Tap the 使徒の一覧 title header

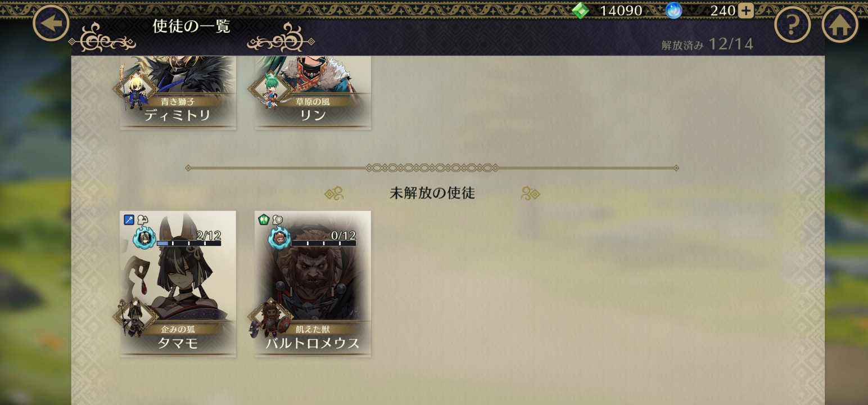(192, 26)
